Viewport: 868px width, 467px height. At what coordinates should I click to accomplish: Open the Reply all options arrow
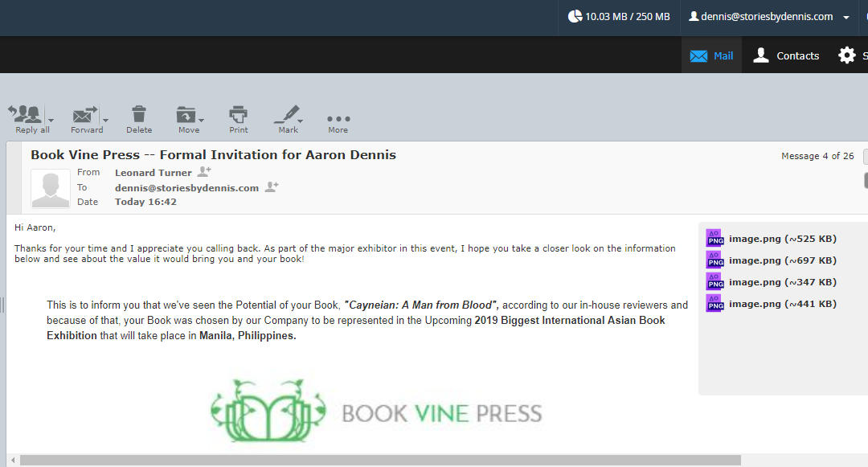pos(51,120)
